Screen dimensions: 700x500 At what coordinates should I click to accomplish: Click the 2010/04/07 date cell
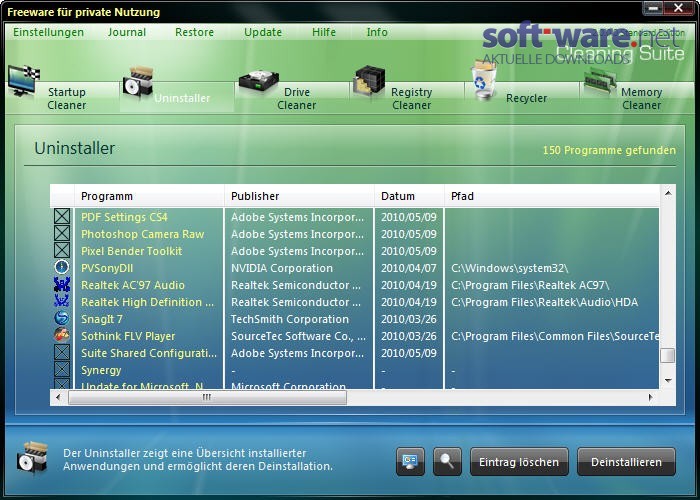[x=408, y=268]
